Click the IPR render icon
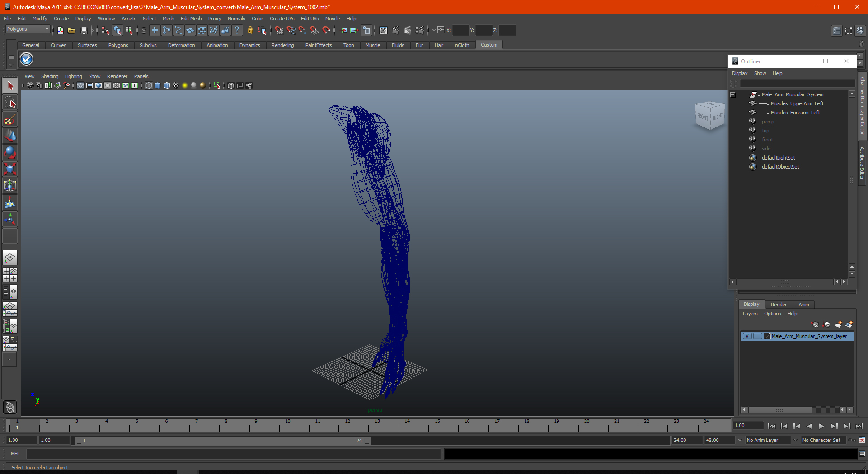The width and height of the screenshot is (868, 474). (408, 30)
